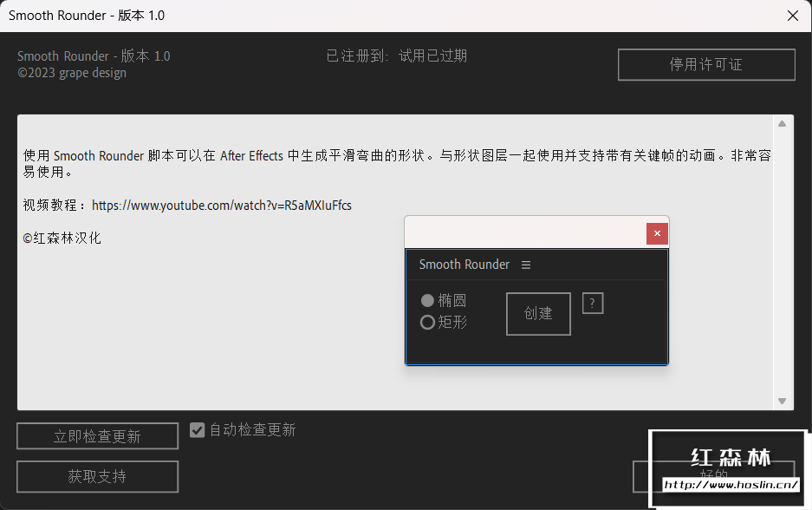
Task: Click the 立即检查更新 button
Action: (x=97, y=436)
